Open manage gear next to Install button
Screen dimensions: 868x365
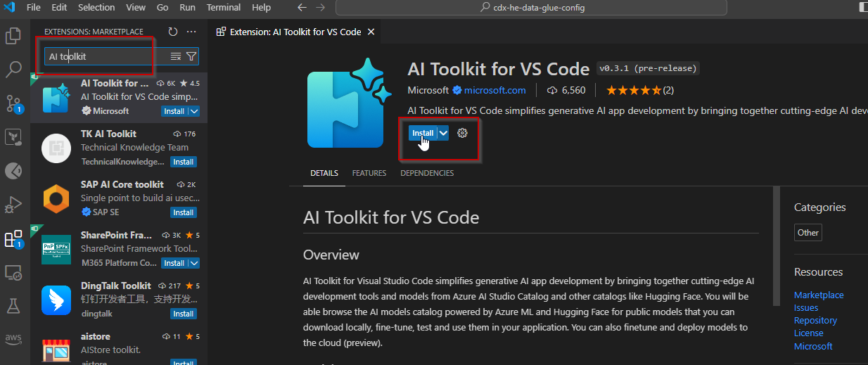click(462, 133)
